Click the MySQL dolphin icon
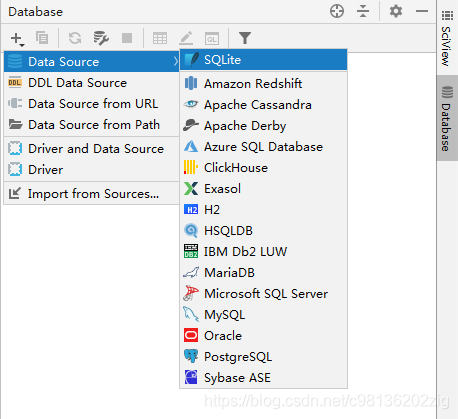 coord(191,314)
